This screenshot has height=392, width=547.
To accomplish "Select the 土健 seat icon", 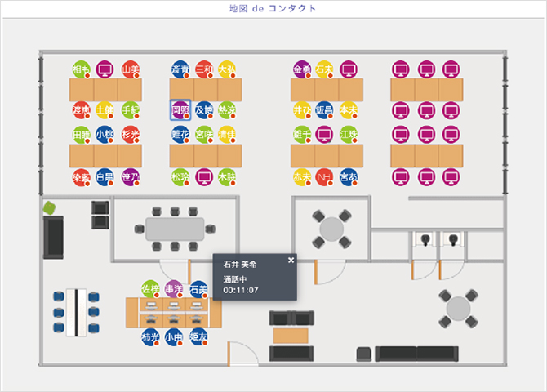I will (x=105, y=110).
